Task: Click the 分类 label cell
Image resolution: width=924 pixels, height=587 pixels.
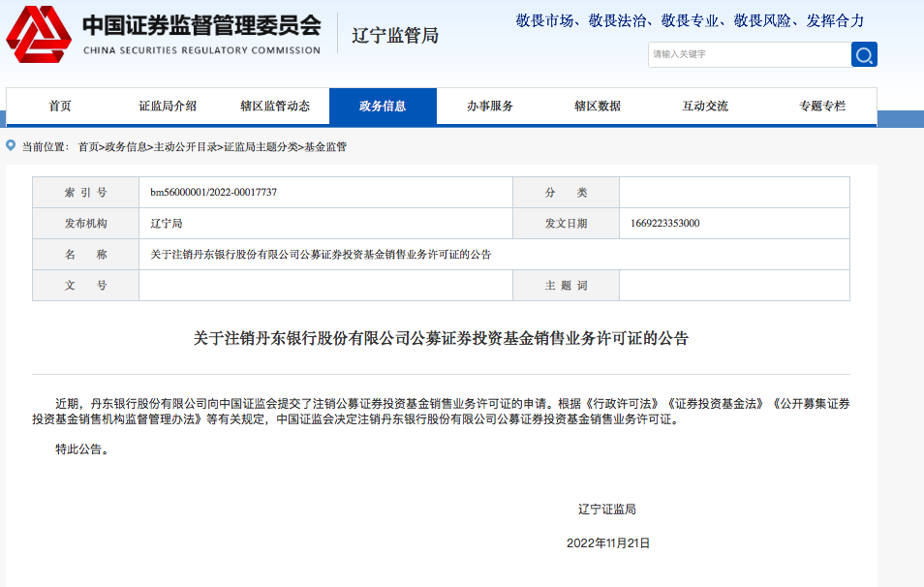Action: coord(566,192)
